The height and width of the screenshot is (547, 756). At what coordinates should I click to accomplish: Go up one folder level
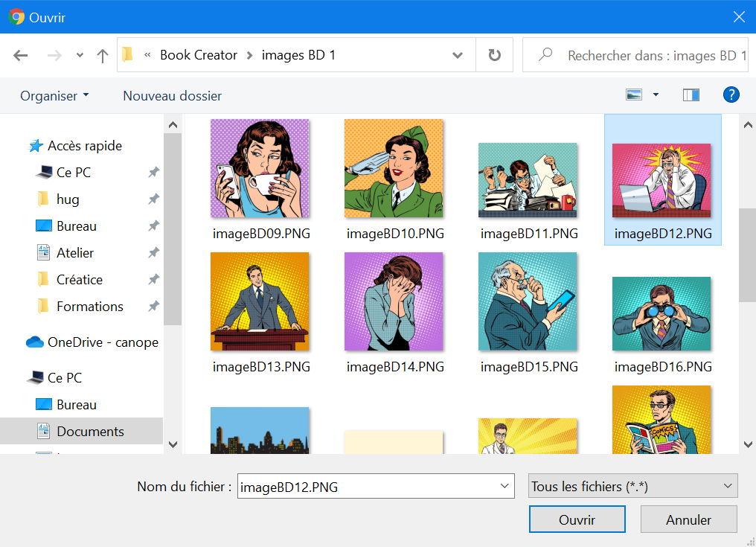(103, 56)
